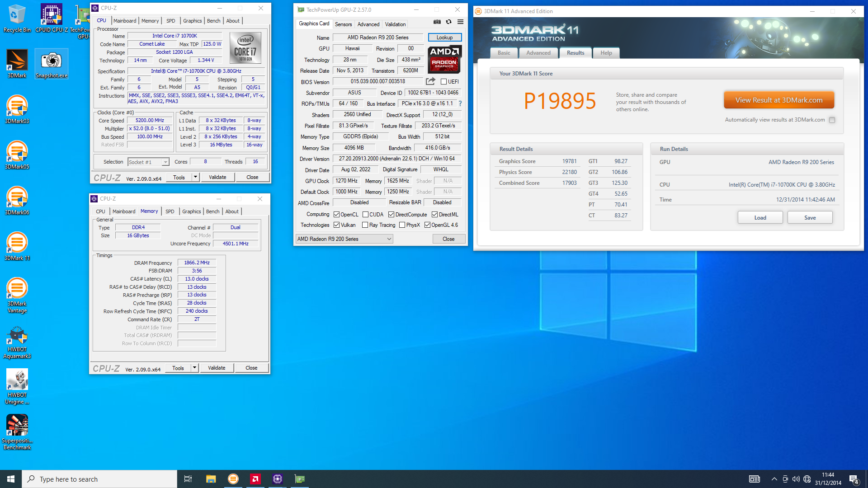Switch to Mainboard tab in top CPU-Z window

point(125,21)
